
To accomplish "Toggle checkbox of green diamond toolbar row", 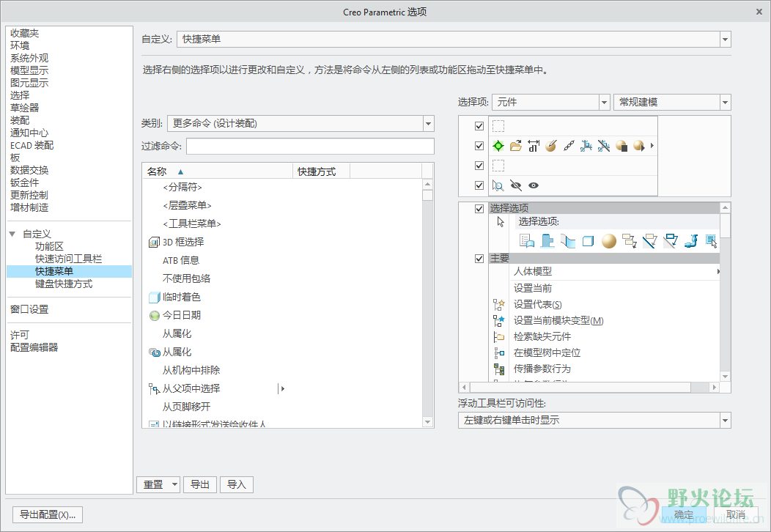I will pyautogui.click(x=479, y=146).
